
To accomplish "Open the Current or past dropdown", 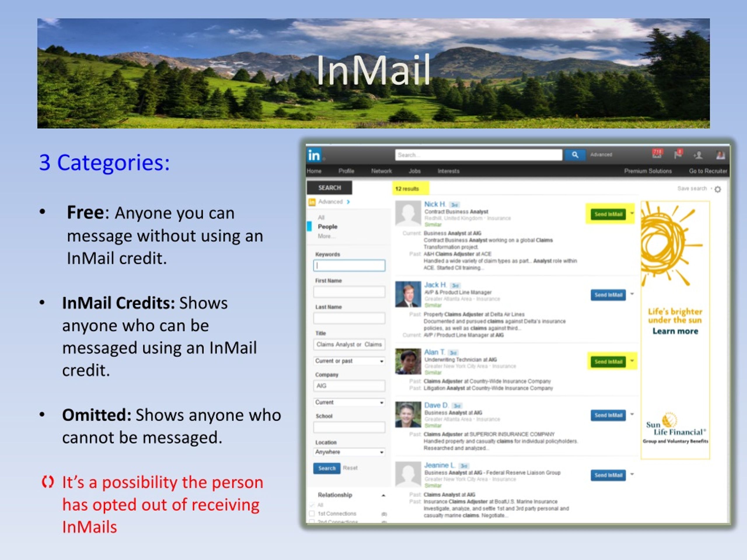I will [x=349, y=361].
